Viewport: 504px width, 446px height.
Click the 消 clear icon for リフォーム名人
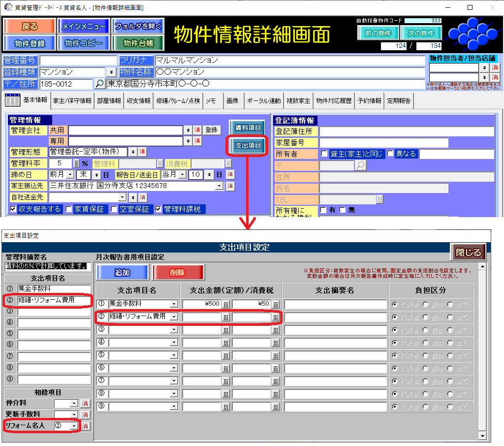click(85, 426)
